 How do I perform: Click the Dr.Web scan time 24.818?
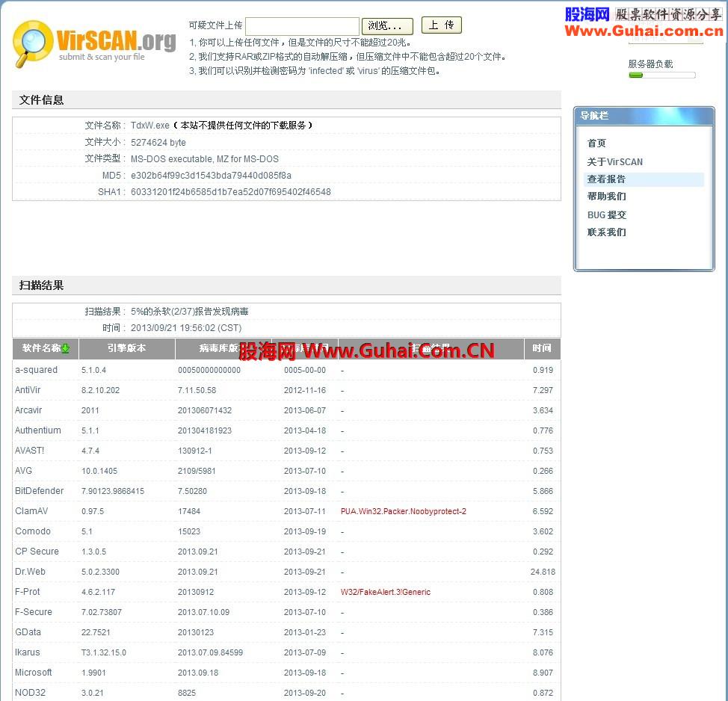click(543, 572)
